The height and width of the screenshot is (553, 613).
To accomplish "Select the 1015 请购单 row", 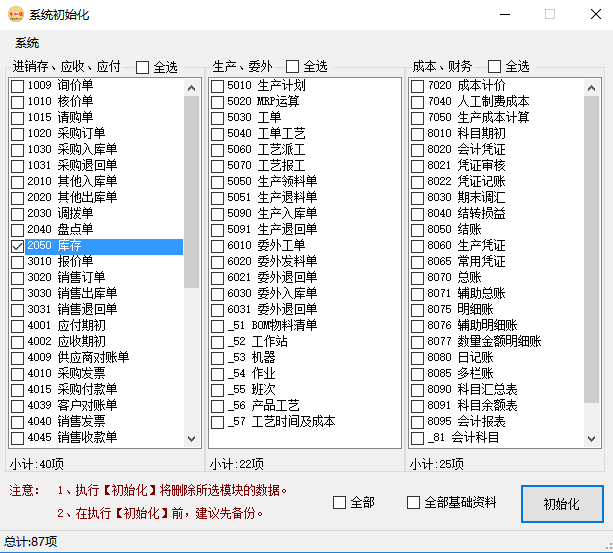I will 97,118.
